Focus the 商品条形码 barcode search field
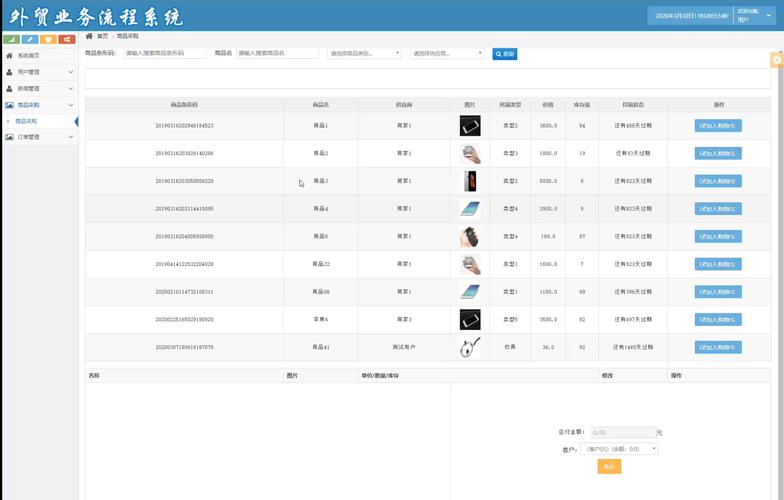Screen dimensions: 784x500 click(164, 53)
